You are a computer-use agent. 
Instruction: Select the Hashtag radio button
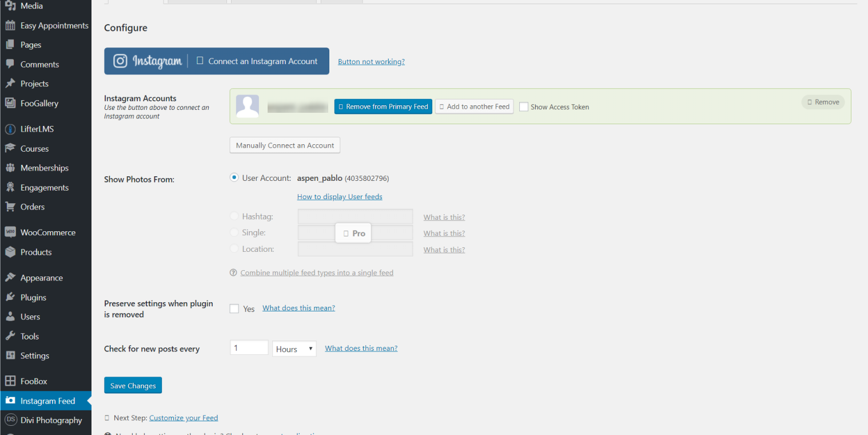[x=234, y=216]
